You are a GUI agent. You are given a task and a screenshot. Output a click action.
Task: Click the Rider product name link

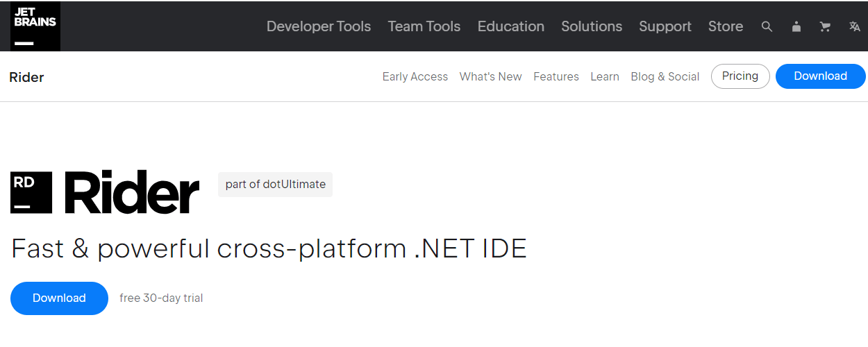[26, 77]
